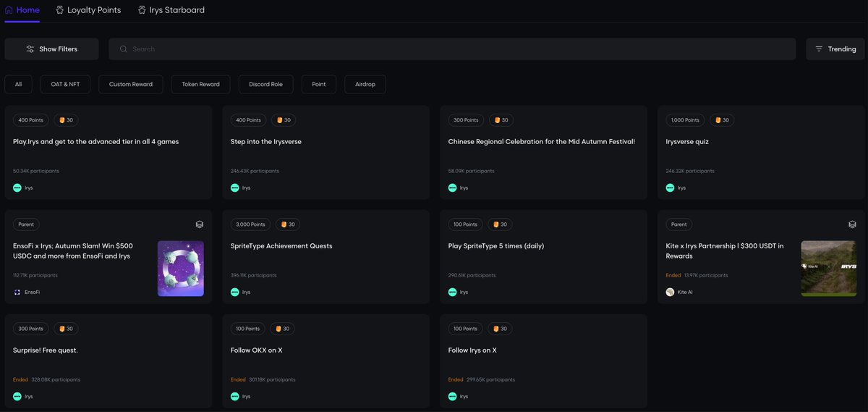
Task: Click Irys logo on Play.Irys card
Action: [17, 188]
